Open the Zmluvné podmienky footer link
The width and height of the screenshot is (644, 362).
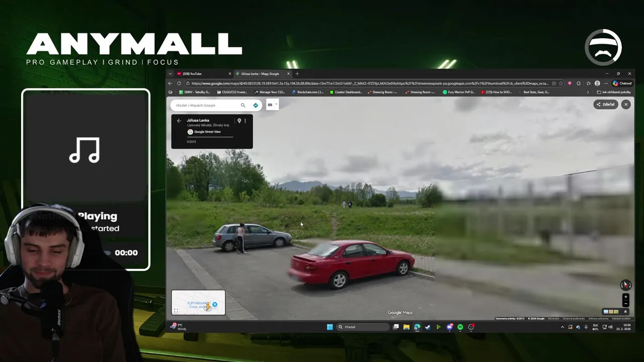click(x=574, y=319)
